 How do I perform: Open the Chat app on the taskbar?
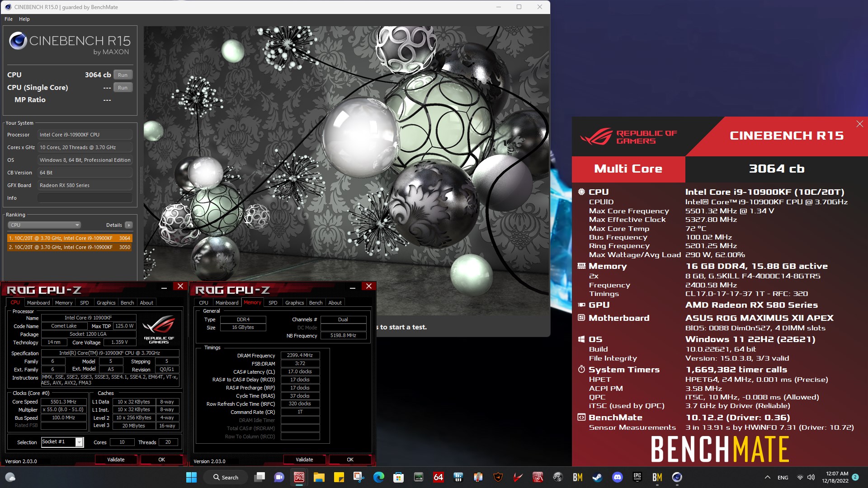(279, 477)
